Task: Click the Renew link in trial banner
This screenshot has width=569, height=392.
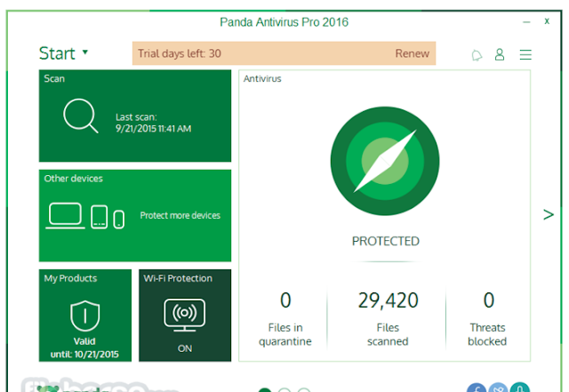Action: coord(413,53)
